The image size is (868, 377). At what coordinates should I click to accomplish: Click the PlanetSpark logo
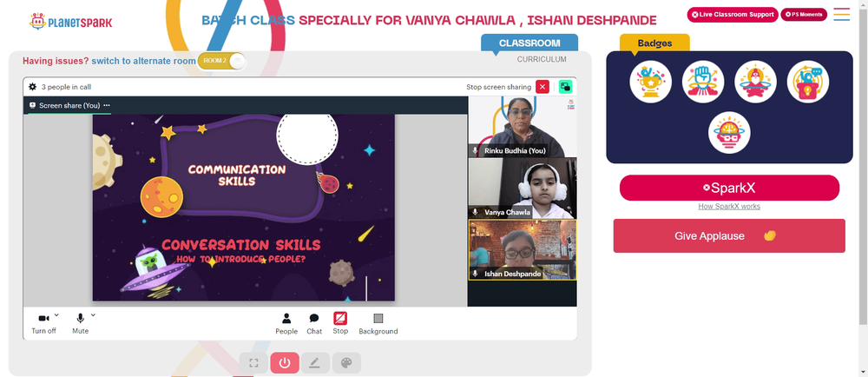[71, 22]
